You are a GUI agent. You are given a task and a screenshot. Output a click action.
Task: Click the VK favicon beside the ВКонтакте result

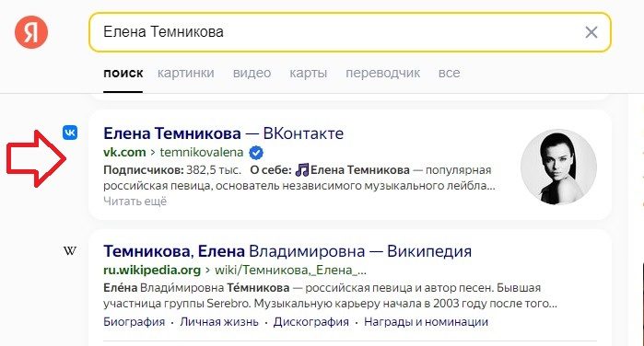[x=70, y=133]
